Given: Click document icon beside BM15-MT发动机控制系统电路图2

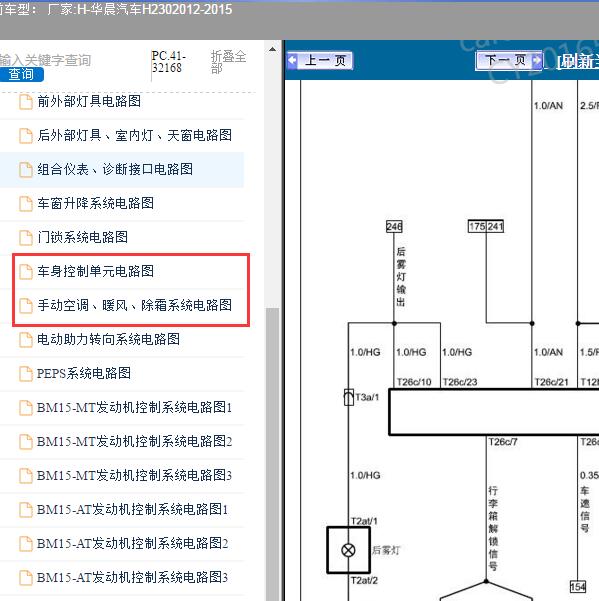Looking at the screenshot, I should pos(26,442).
